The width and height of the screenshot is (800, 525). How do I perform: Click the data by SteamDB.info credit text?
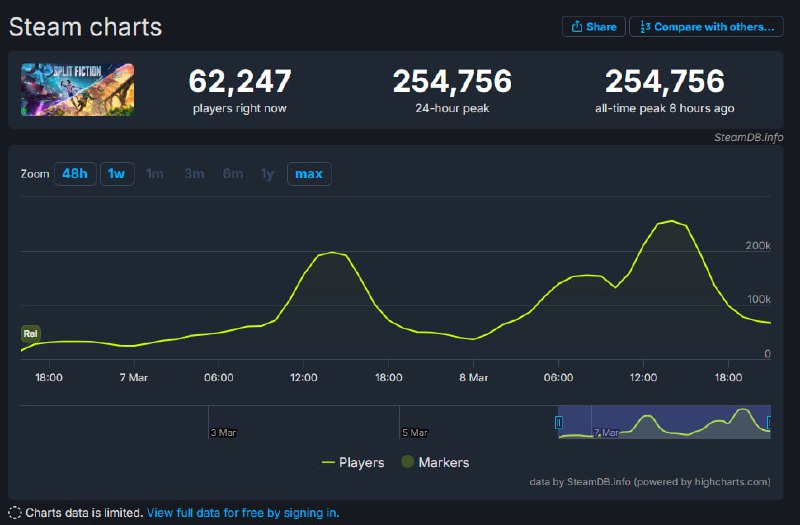(649, 482)
